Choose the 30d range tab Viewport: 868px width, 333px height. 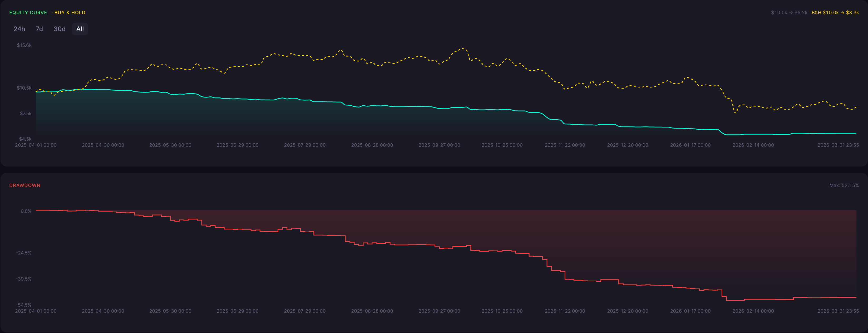60,29
